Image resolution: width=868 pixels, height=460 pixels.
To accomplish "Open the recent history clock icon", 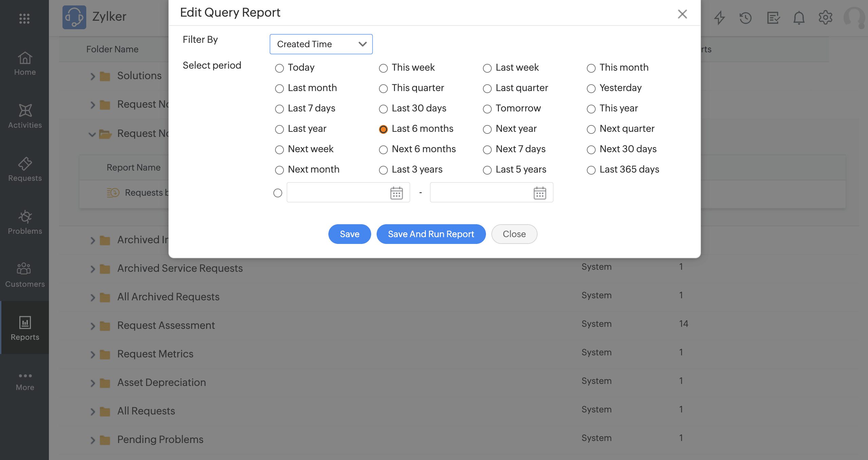I will coord(745,18).
